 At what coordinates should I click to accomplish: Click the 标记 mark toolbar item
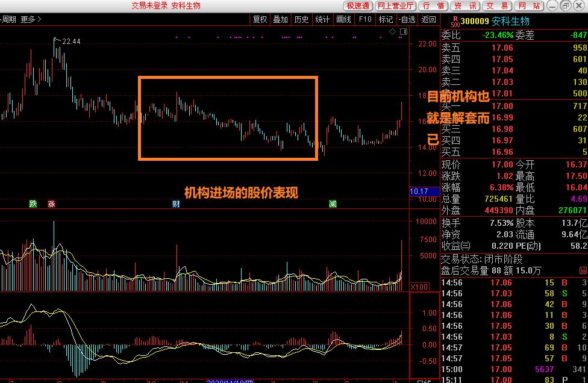(x=386, y=19)
